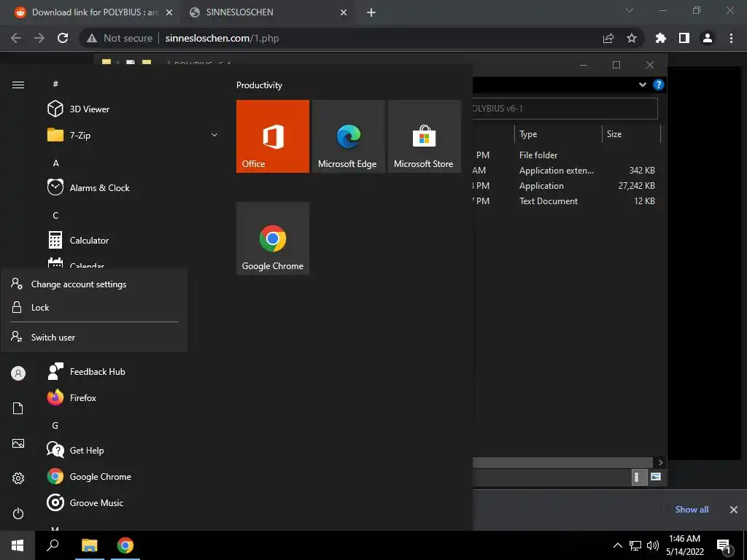The height and width of the screenshot is (560, 747).
Task: Show hidden system tray icons
Action: (617, 545)
